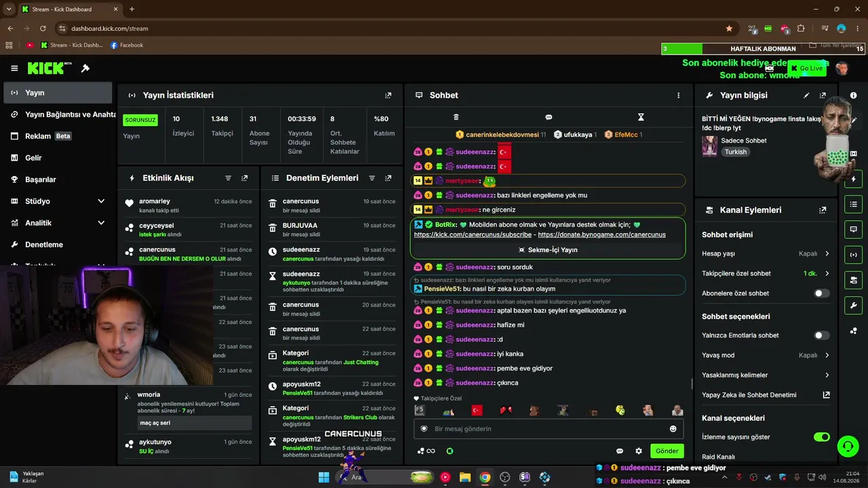868x488 pixels.
Task: Open the Reklam Beta page
Action: tap(58, 136)
